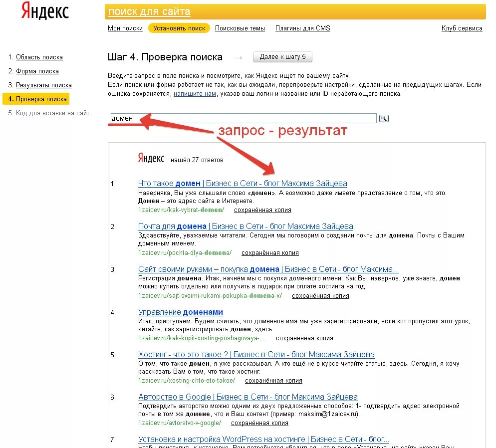Click the 'нашёл 27 ответов' text
Image resolution: width=496 pixels, height=448 pixels.
pos(197,160)
